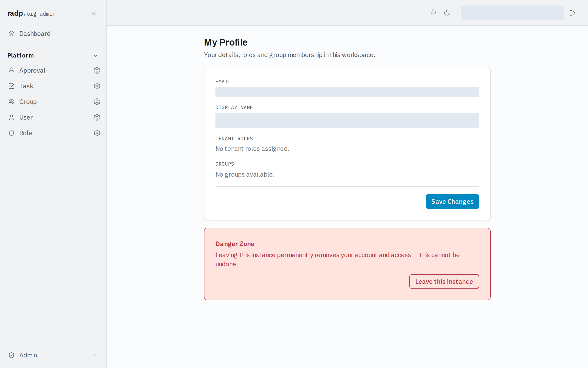Click the My Profile heading
This screenshot has height=368, width=588.
pyautogui.click(x=226, y=42)
